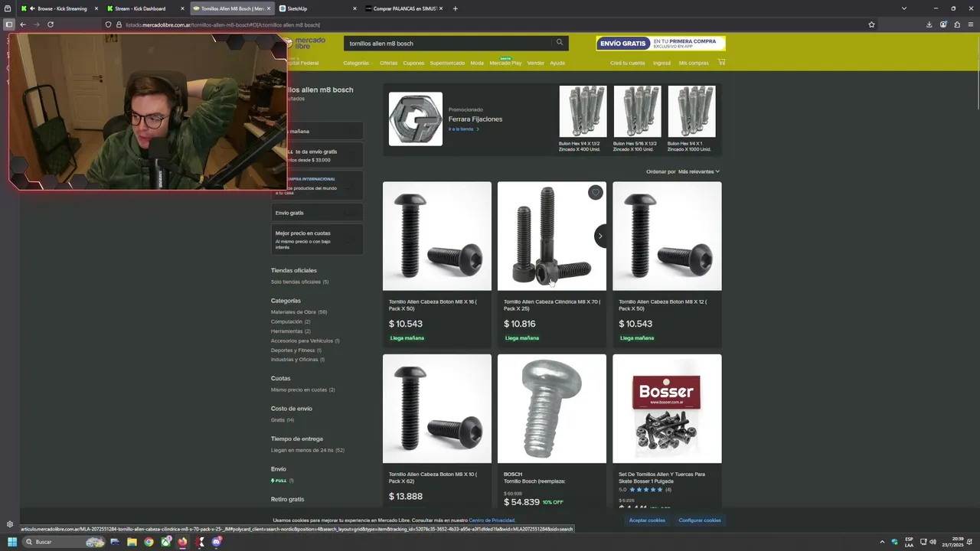Filter by Materiales de Obra category
The width and height of the screenshot is (980, 551).
[299, 311]
